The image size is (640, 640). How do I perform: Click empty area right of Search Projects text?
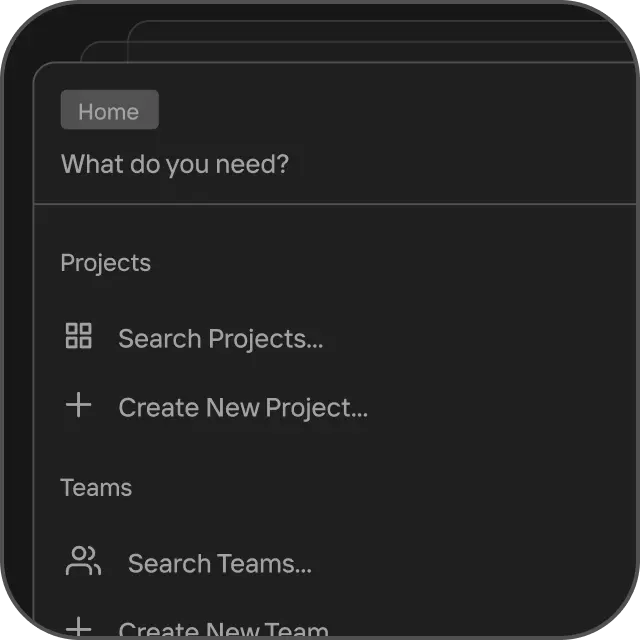(480, 339)
